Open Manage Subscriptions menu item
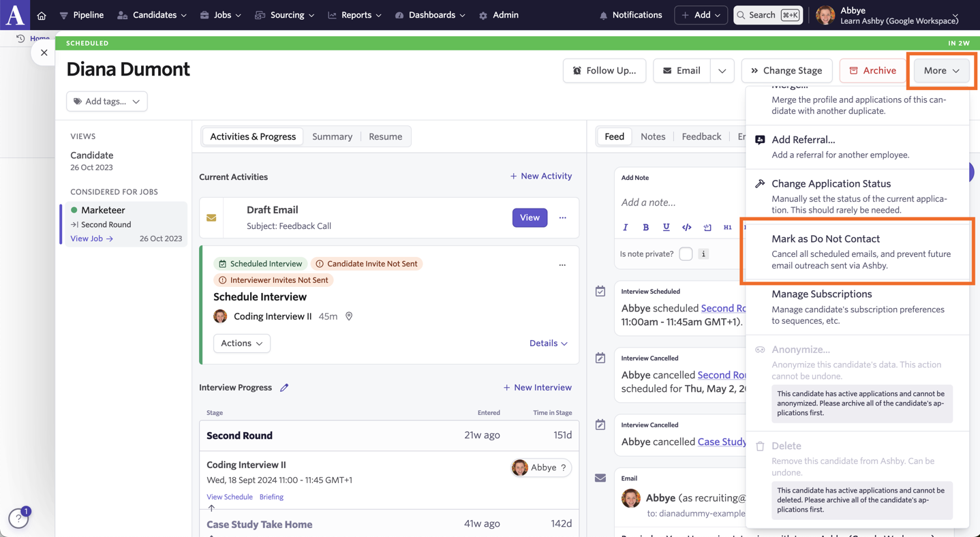The height and width of the screenshot is (537, 980). (x=857, y=307)
